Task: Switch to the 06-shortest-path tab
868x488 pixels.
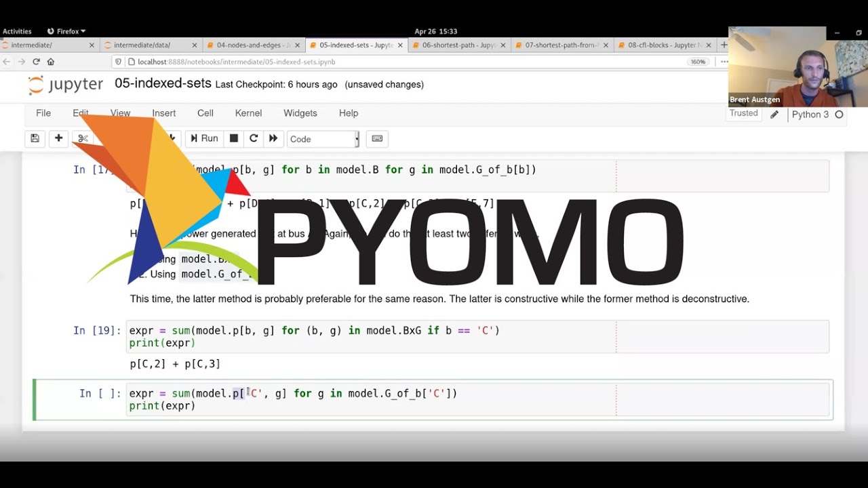Action: pyautogui.click(x=459, y=45)
